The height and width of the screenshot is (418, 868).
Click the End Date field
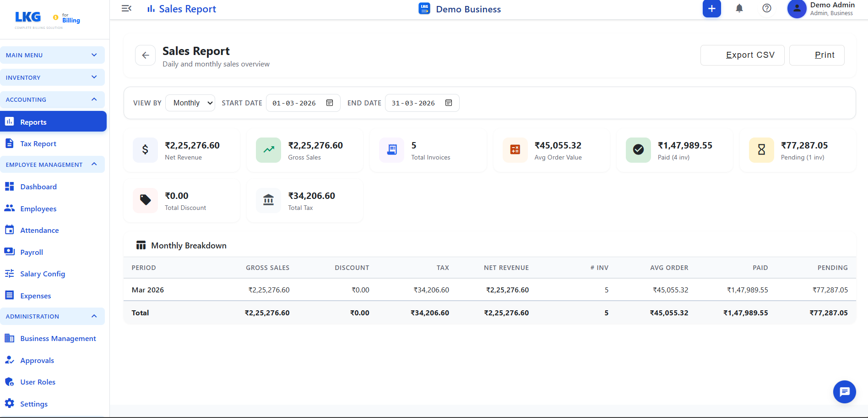(x=422, y=103)
